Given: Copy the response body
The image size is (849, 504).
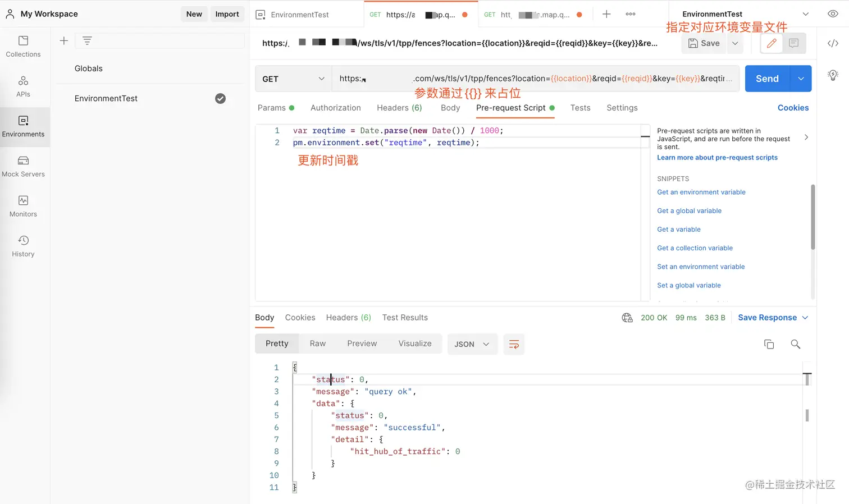Looking at the screenshot, I should [769, 344].
